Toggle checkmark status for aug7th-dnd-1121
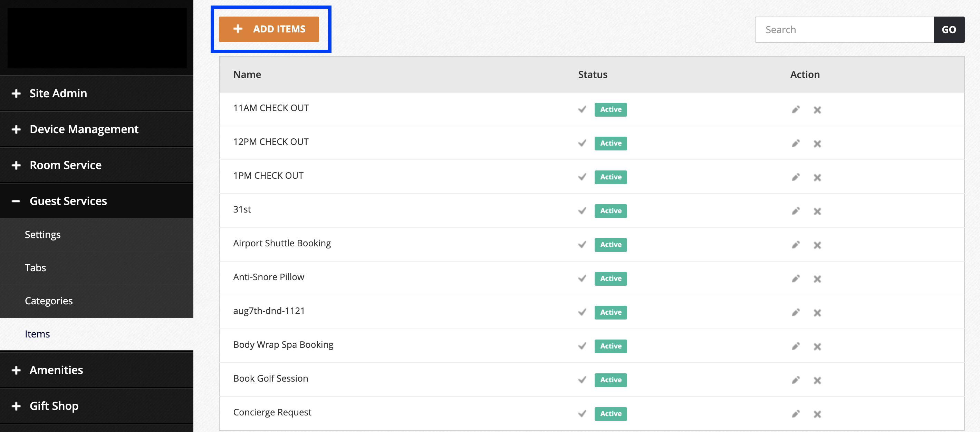Screen dimensions: 980x432 (582, 312)
